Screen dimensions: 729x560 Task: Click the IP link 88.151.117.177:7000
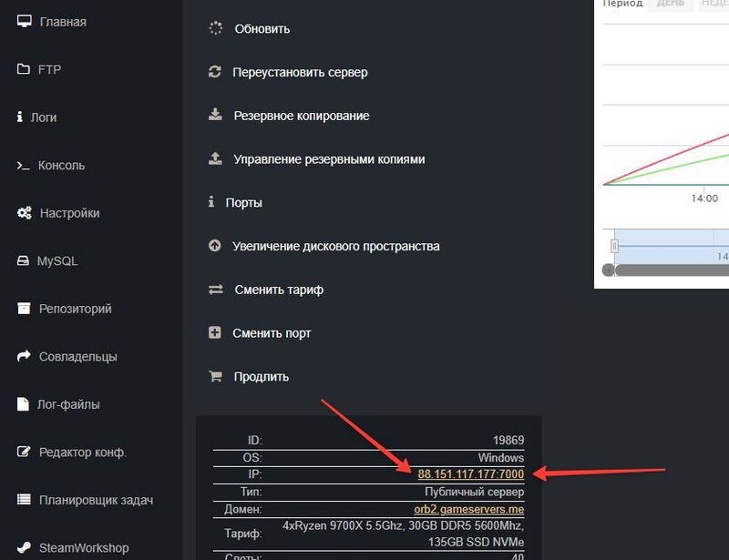(x=471, y=474)
